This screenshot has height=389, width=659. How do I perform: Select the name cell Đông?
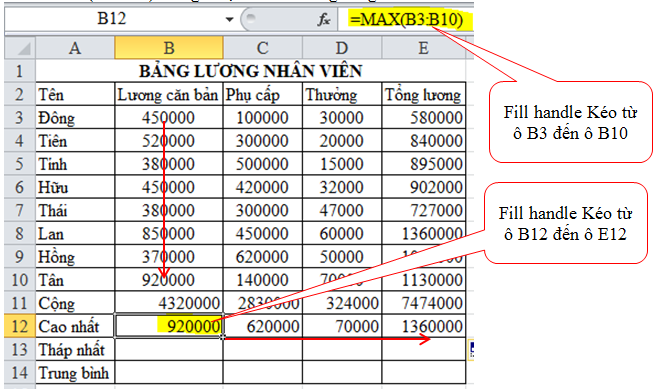point(75,118)
